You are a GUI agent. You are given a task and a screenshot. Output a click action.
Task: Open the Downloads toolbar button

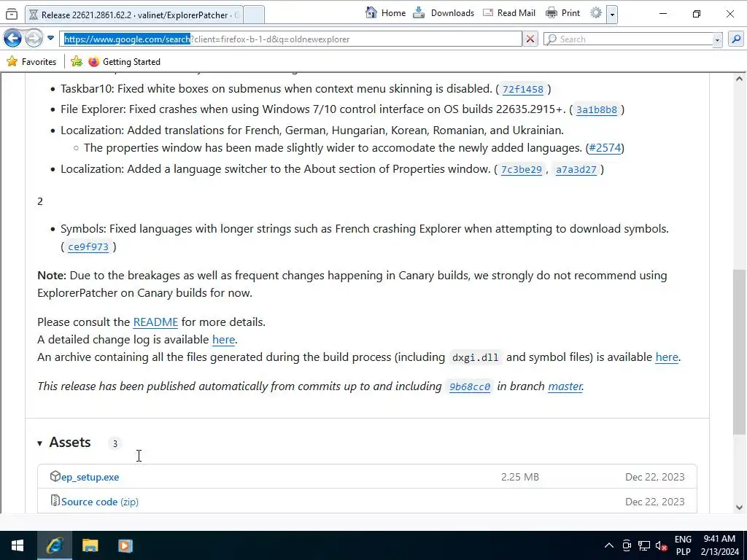click(x=444, y=13)
